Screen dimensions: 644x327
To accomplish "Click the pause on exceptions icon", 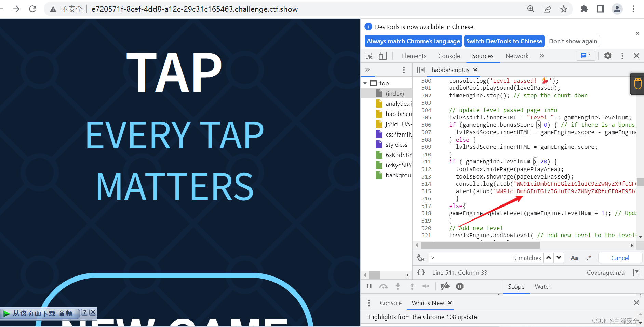I will 459,286.
